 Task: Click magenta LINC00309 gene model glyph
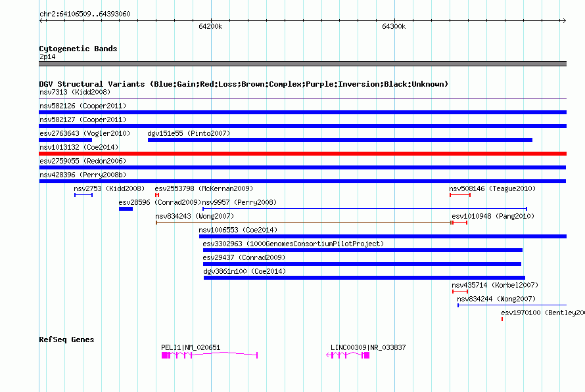click(348, 355)
